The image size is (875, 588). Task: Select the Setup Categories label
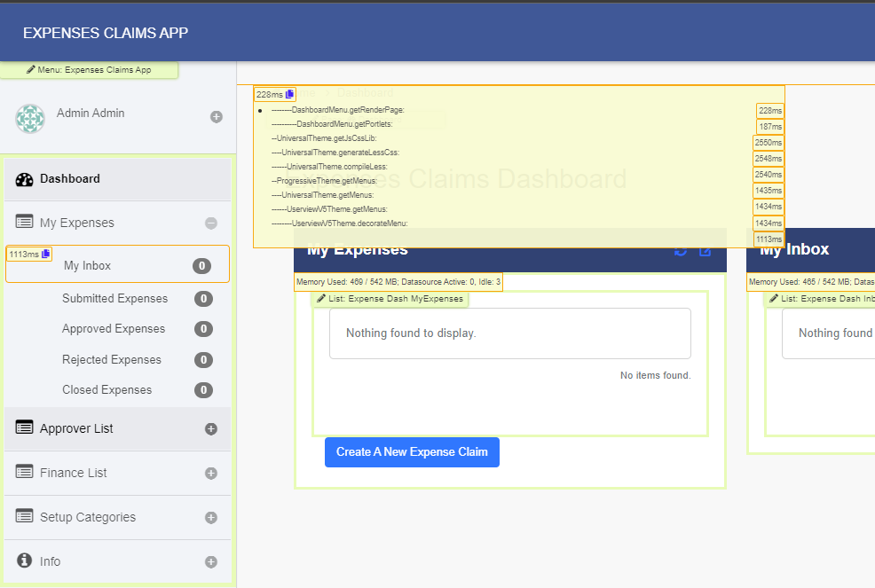[88, 517]
